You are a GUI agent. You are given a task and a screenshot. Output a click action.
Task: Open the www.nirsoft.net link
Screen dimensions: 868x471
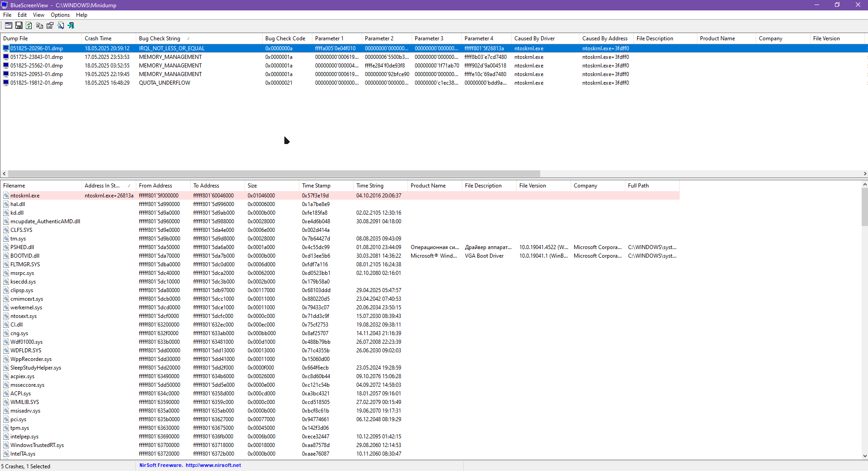pyautogui.click(x=213, y=465)
